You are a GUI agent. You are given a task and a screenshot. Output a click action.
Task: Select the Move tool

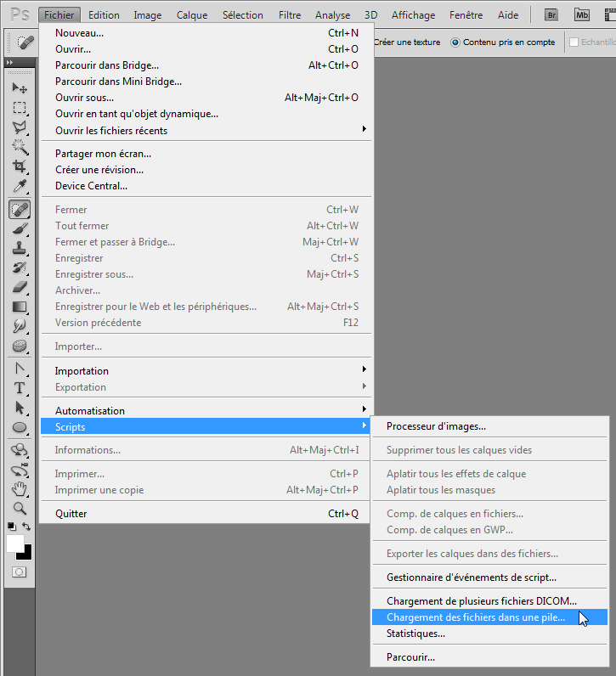(x=20, y=88)
